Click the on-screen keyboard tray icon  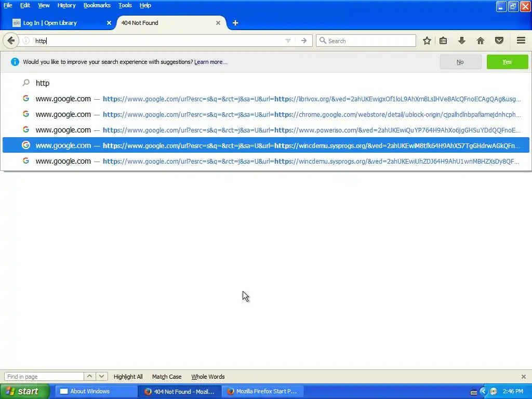coord(474,392)
